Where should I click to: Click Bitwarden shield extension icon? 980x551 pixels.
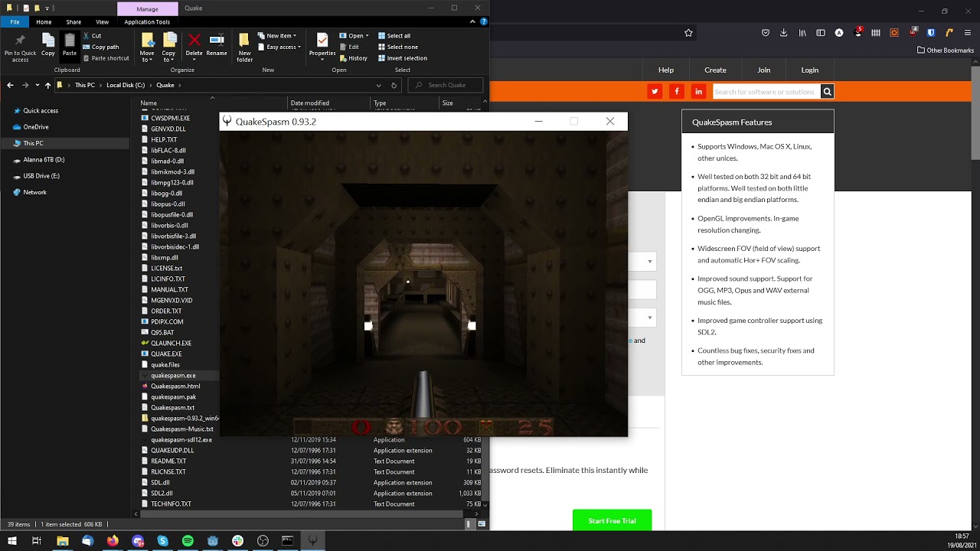[931, 33]
